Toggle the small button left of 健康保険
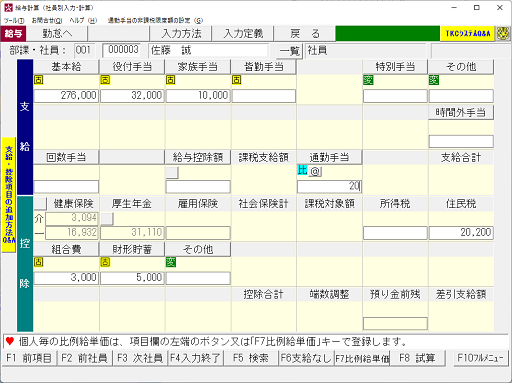The image size is (512, 383). 40,204
